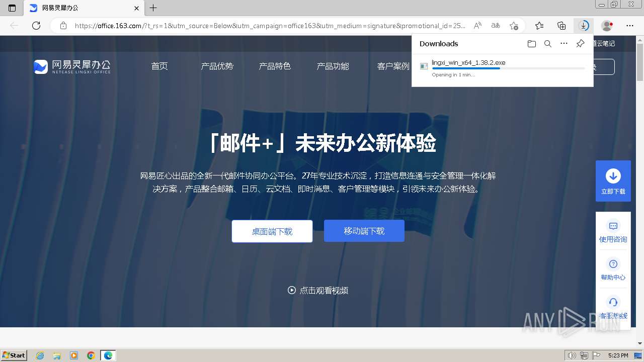Open downloads folder from Downloads panel
644x362 pixels.
532,44
